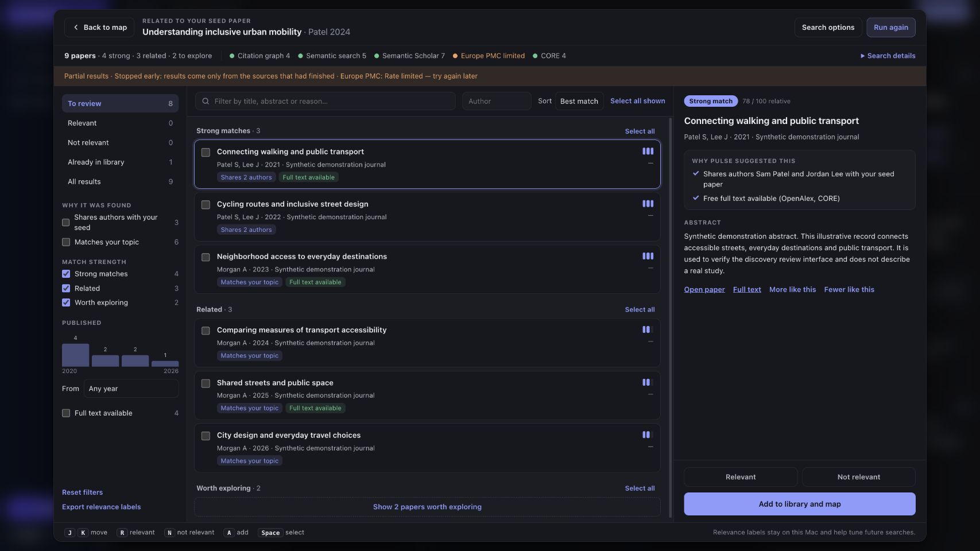Open Search options
The image size is (980, 551).
point(828,28)
